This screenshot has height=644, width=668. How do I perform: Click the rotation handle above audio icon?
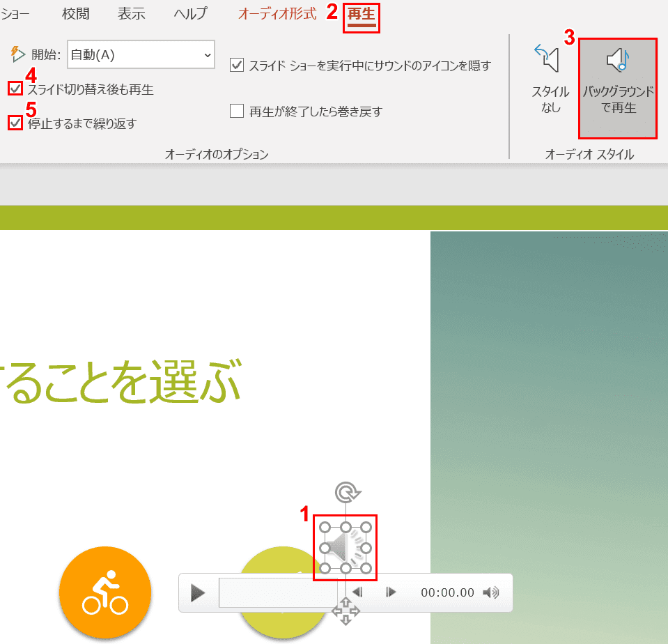pos(347,493)
